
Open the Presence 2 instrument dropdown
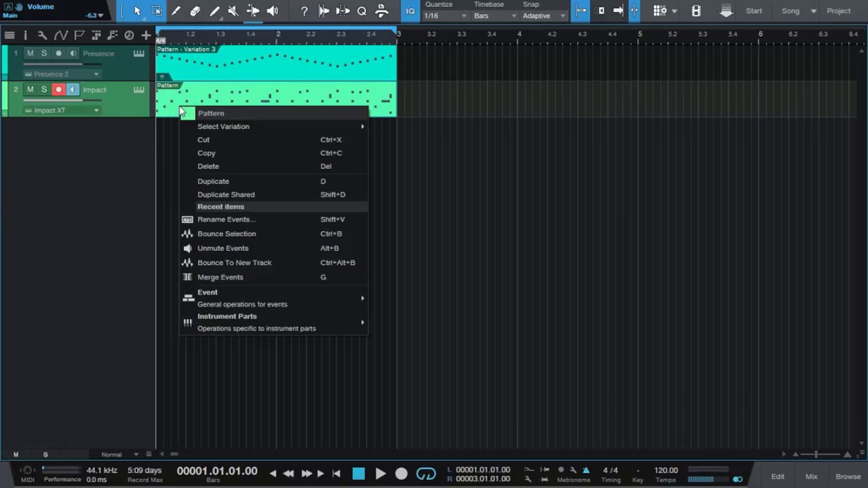pos(62,74)
